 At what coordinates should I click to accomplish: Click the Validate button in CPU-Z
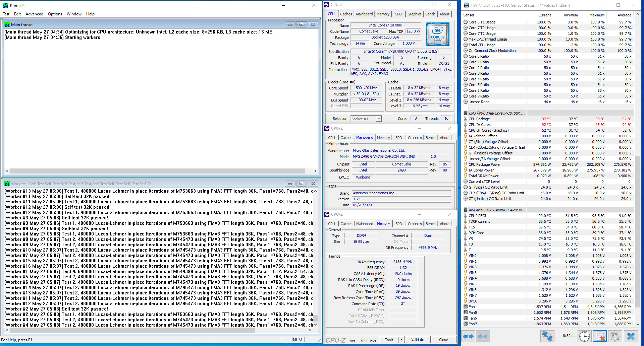[418, 340]
